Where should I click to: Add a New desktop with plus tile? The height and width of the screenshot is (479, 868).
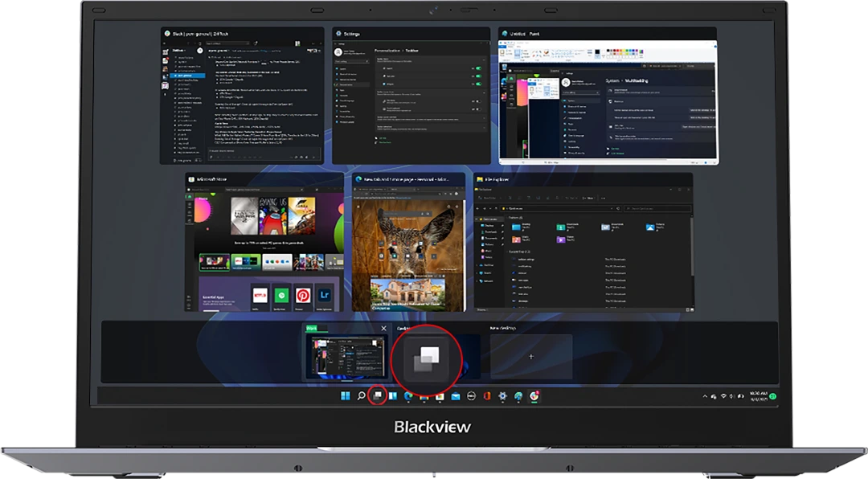click(x=530, y=356)
